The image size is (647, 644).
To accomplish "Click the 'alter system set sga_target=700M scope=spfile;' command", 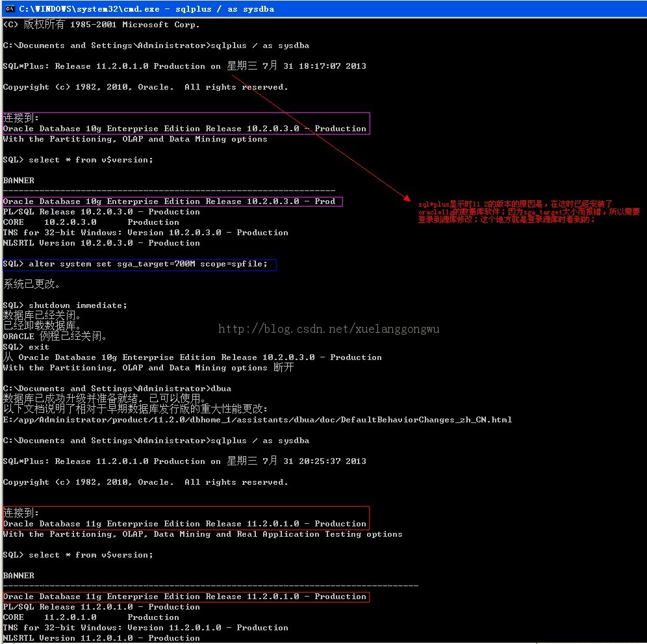I will 135,264.
